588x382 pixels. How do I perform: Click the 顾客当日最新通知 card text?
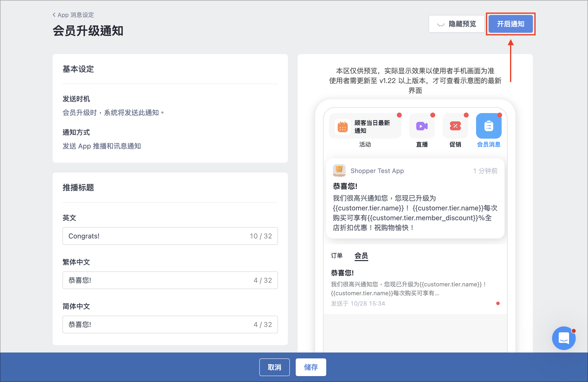point(372,127)
